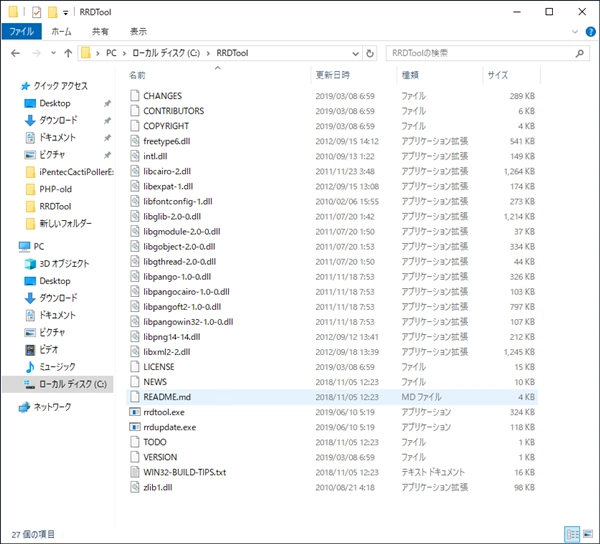This screenshot has height=544, width=600.
Task: Click the back navigation arrow
Action: point(15,53)
